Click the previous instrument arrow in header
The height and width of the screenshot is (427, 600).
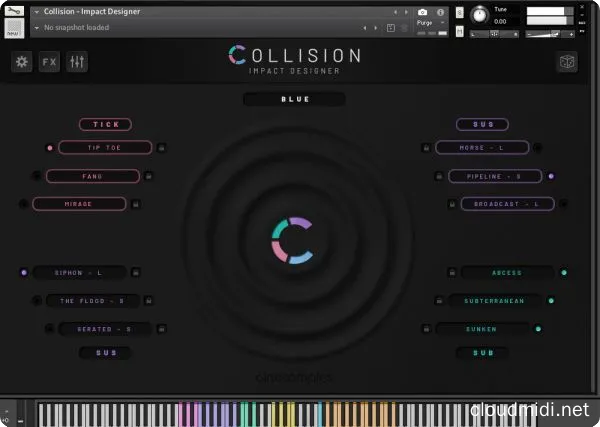pos(395,12)
